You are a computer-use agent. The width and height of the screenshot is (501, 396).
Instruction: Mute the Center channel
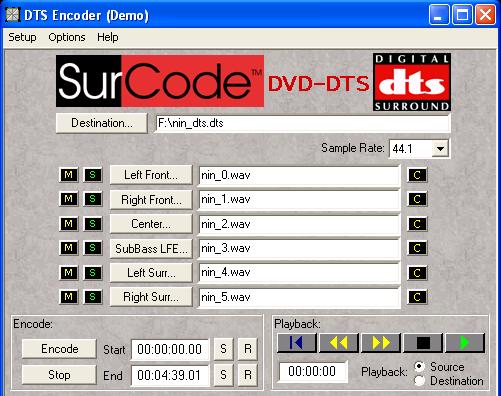69,223
